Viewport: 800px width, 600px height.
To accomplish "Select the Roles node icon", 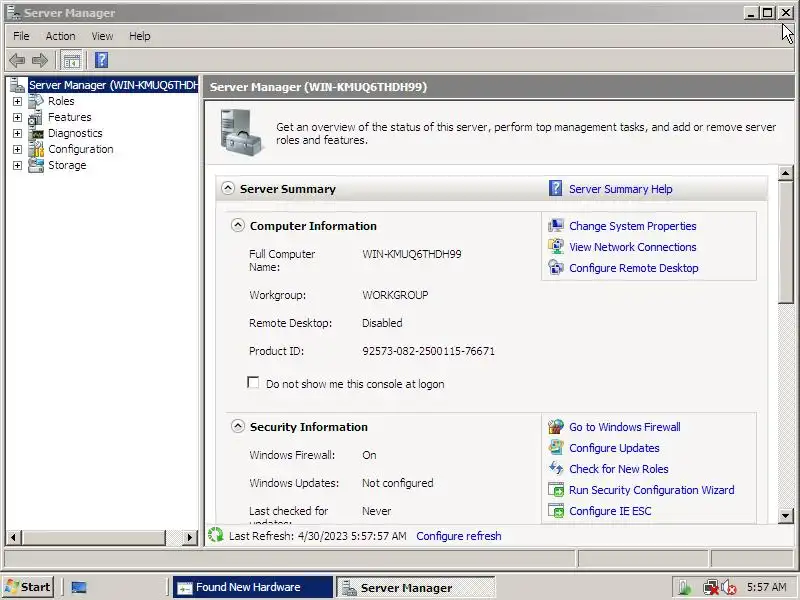I will coord(36,101).
